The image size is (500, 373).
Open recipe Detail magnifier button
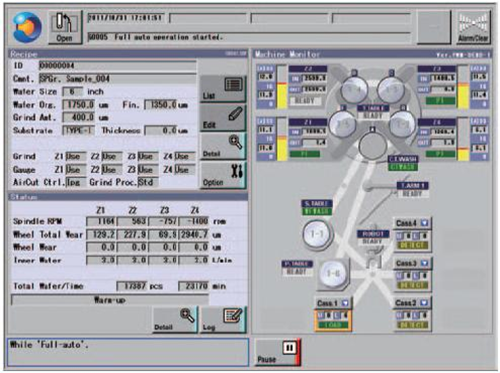click(x=223, y=146)
